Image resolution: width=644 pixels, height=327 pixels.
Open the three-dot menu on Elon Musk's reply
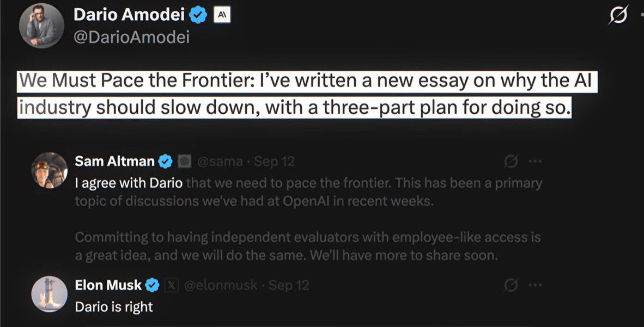pyautogui.click(x=535, y=285)
